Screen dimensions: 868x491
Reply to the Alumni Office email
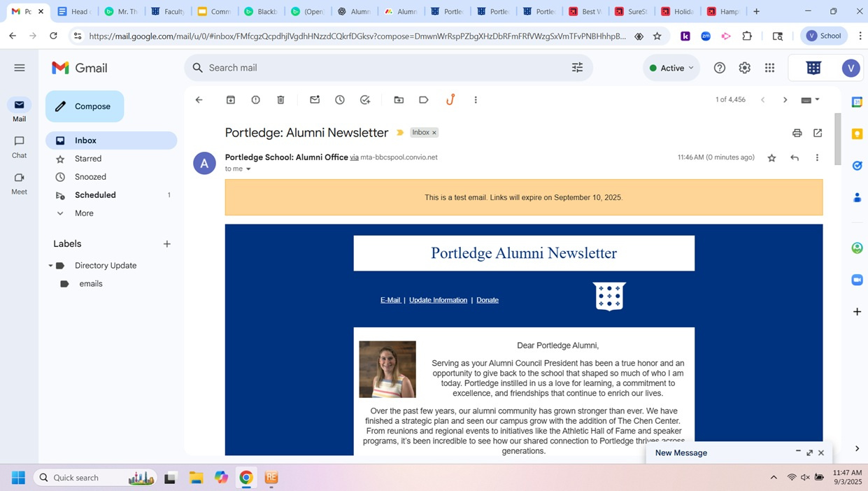(x=795, y=158)
